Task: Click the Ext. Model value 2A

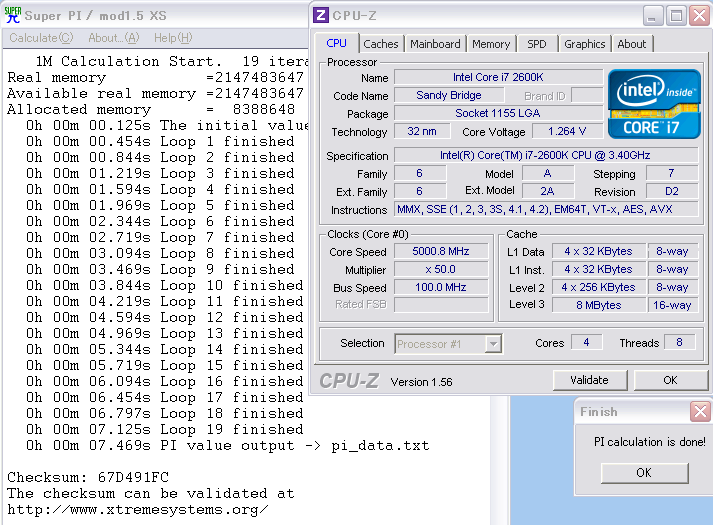Action: click(x=547, y=191)
